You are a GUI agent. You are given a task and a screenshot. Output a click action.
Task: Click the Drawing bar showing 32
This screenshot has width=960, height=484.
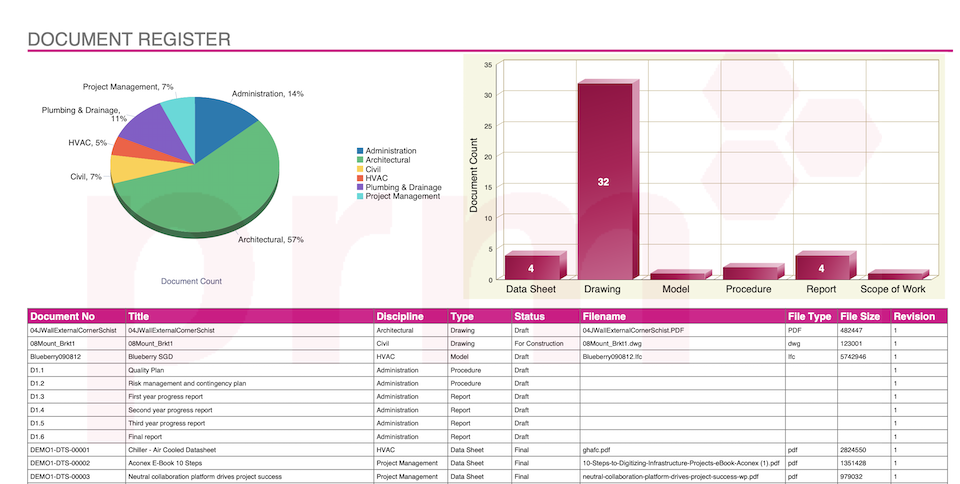pos(603,181)
